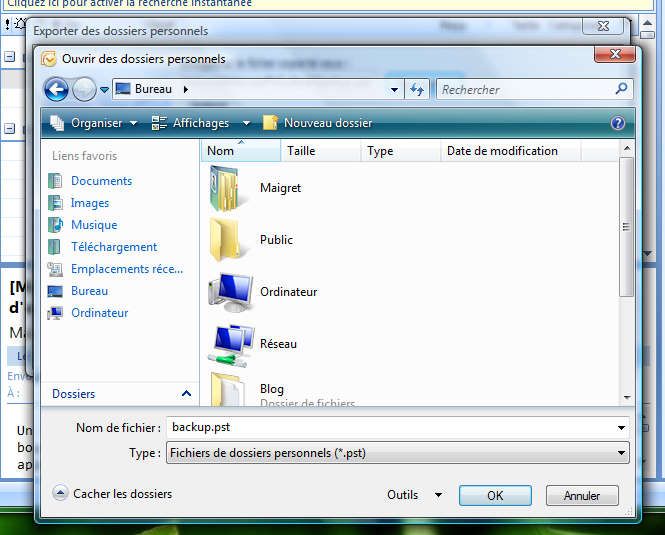Open help with the question mark icon
This screenshot has width=665, height=535.
pos(618,123)
